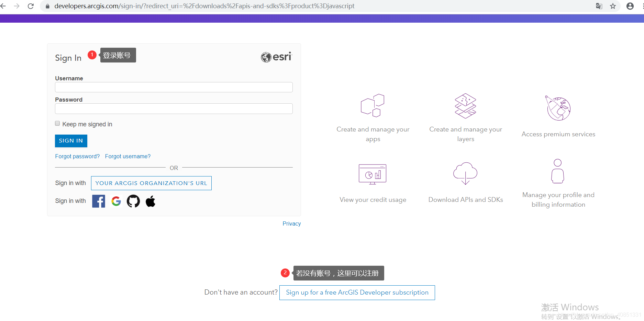Click the Password input field

click(174, 108)
